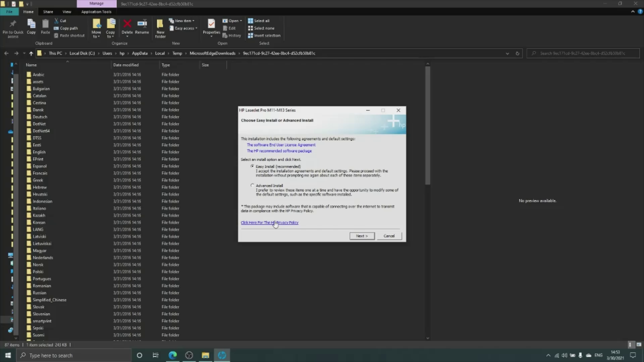The height and width of the screenshot is (362, 644).
Task: Click the HP Privacy Policy link
Action: point(269,222)
